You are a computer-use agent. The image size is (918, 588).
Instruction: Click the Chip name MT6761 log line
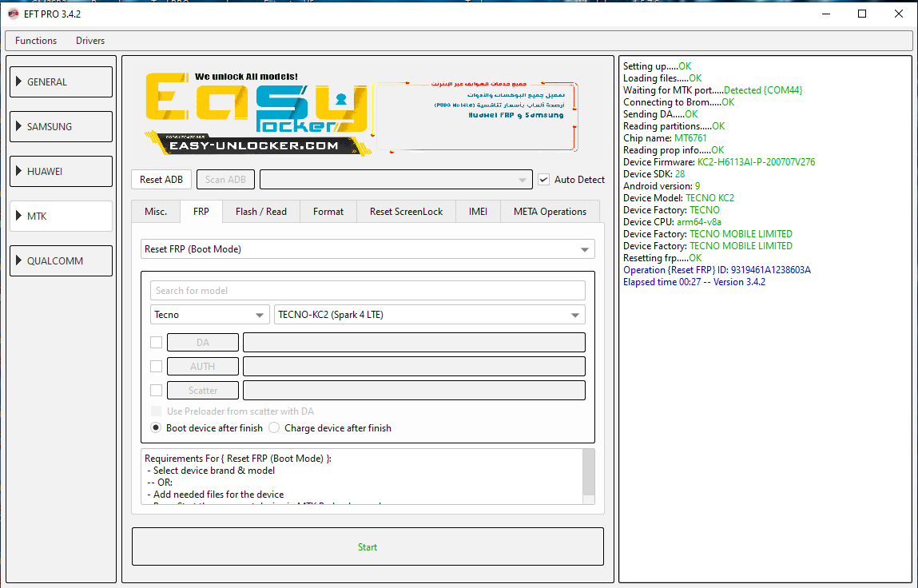(x=665, y=137)
